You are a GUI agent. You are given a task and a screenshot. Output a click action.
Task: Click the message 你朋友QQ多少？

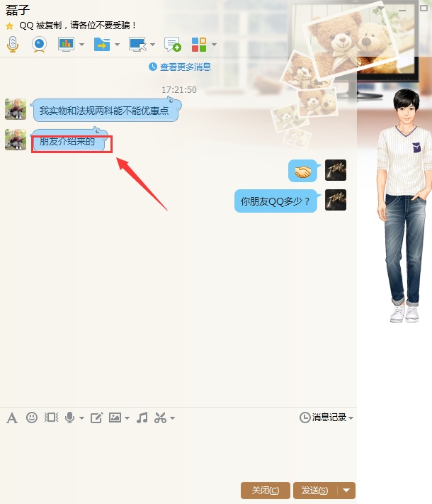point(275,201)
